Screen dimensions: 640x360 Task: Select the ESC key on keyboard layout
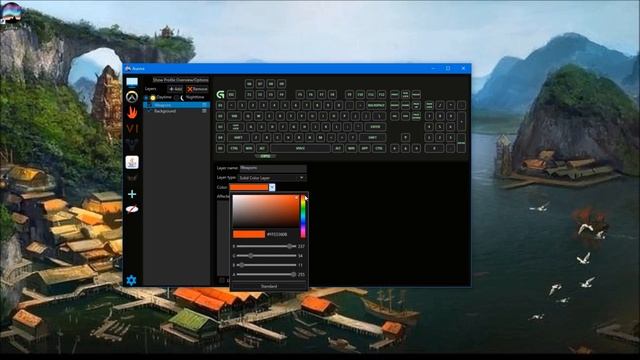point(231,95)
